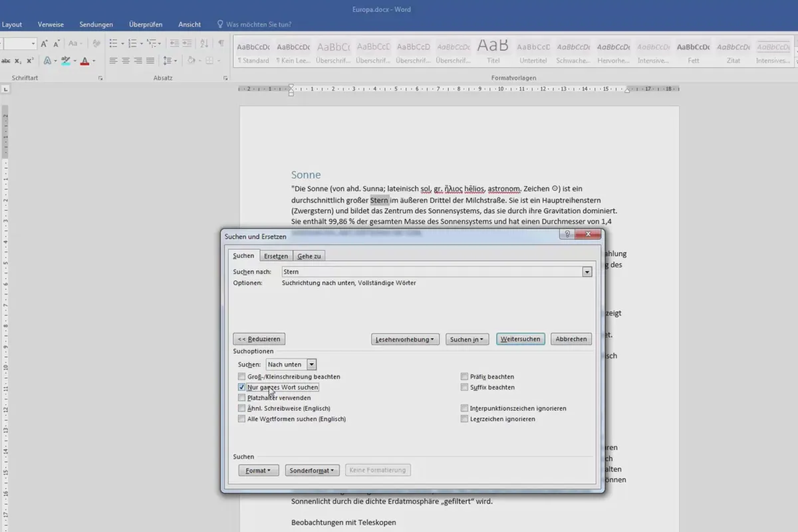Shrink font size with the smaller A icon

click(x=57, y=43)
